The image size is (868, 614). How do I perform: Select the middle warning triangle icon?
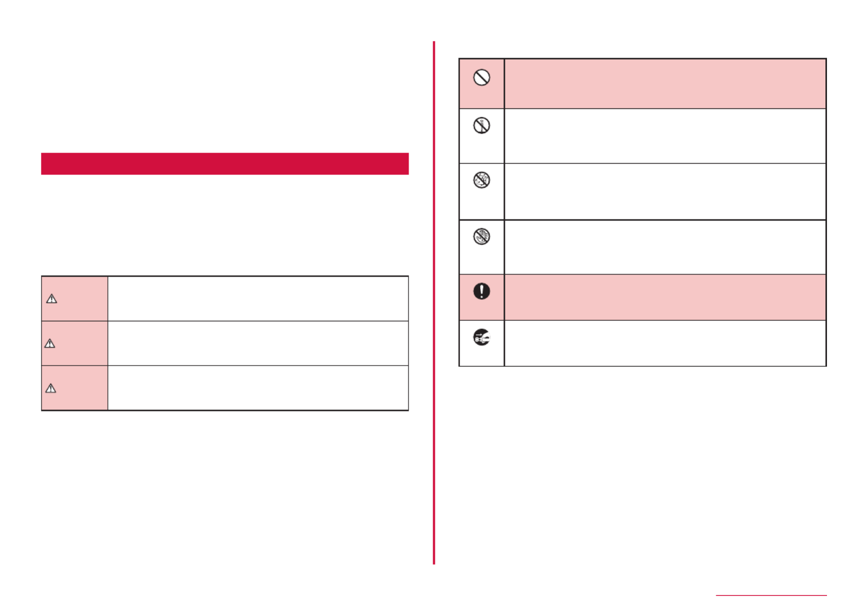tap(50, 344)
